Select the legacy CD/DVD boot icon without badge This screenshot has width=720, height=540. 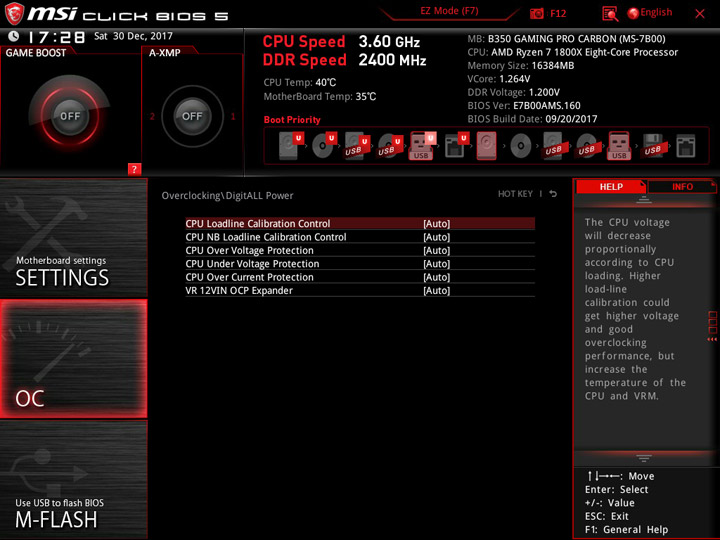521,146
